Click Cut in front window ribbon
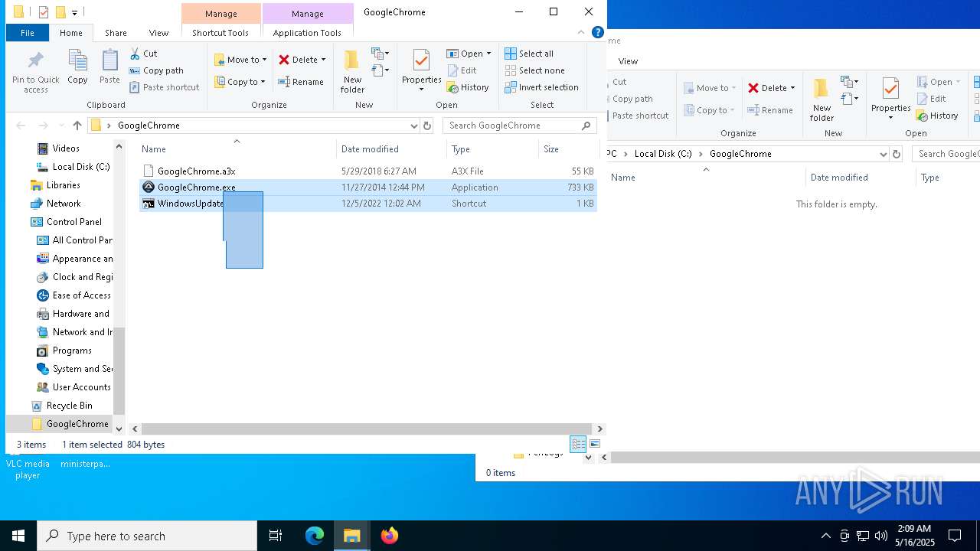The width and height of the screenshot is (980, 551). pos(143,54)
